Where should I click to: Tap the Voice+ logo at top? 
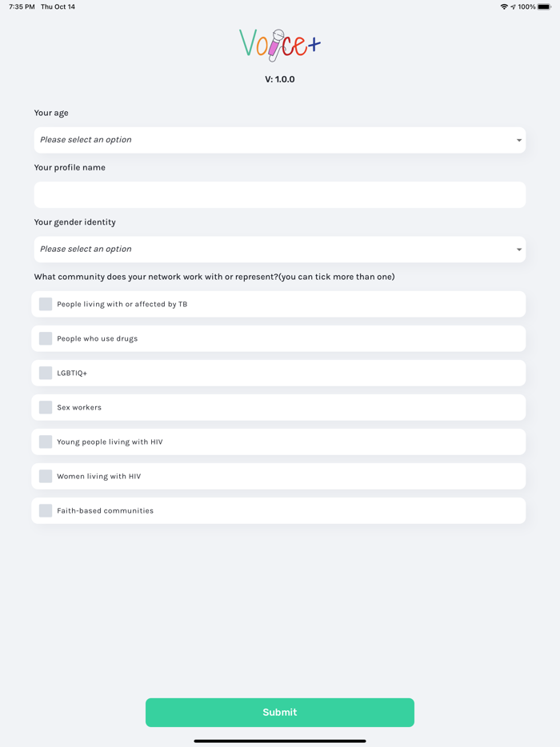click(x=280, y=45)
